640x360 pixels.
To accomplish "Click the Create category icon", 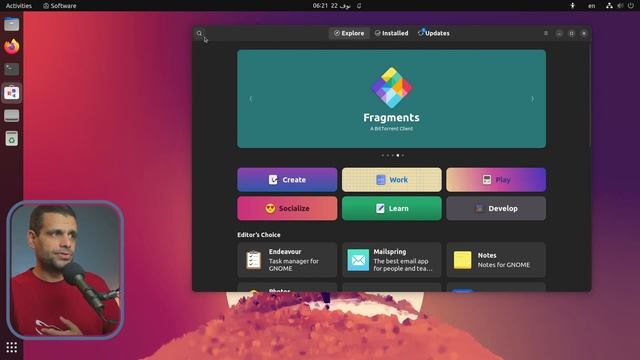I will point(273,180).
